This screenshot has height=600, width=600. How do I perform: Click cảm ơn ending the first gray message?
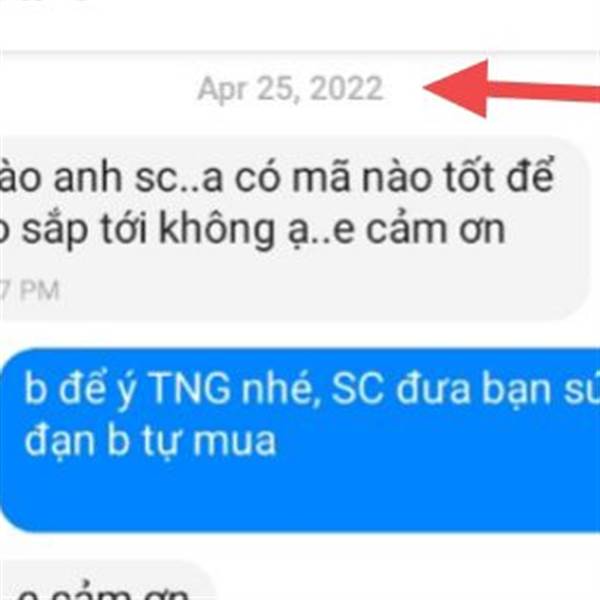click(436, 230)
